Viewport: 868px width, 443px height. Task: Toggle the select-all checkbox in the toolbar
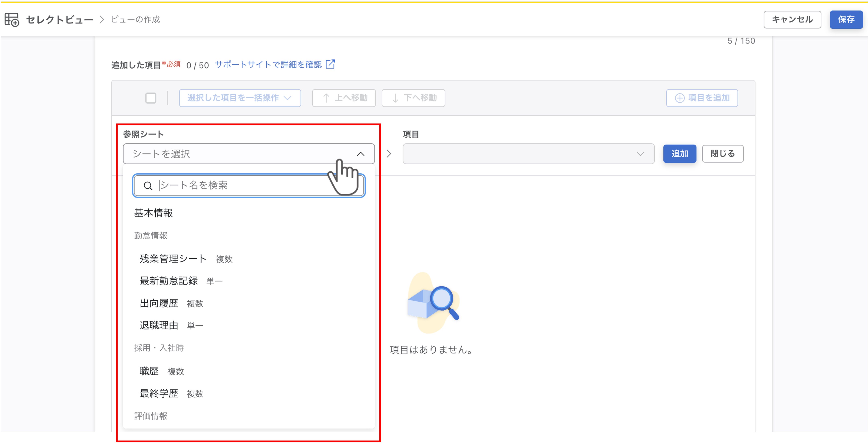(151, 98)
